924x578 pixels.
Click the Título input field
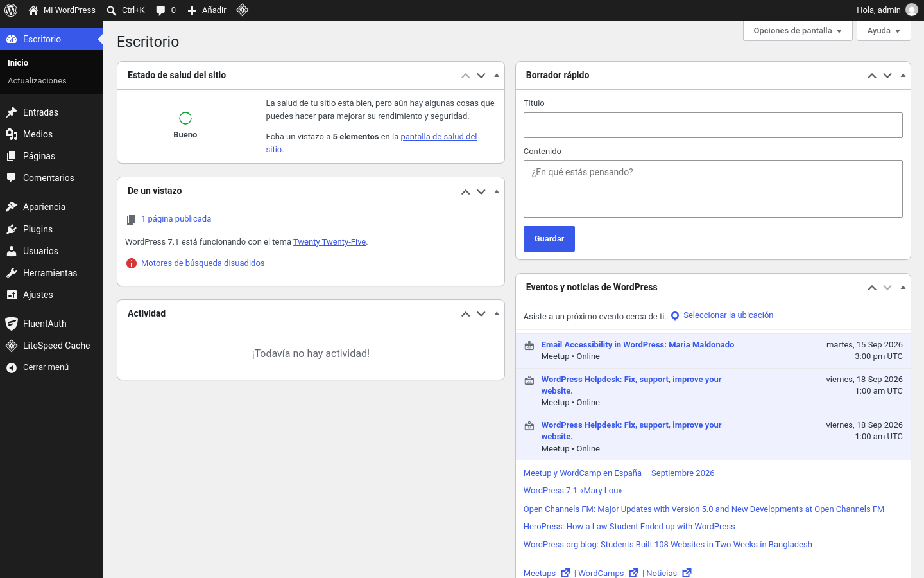[x=713, y=125]
